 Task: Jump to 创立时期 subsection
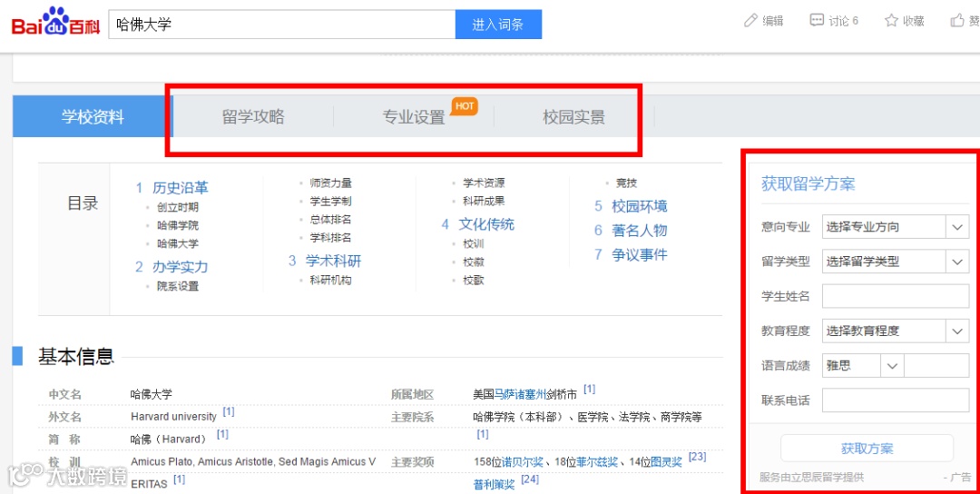178,207
